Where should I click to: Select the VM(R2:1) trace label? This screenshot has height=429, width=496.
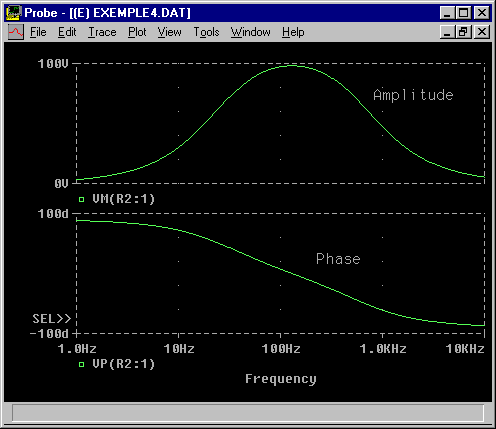[124, 199]
